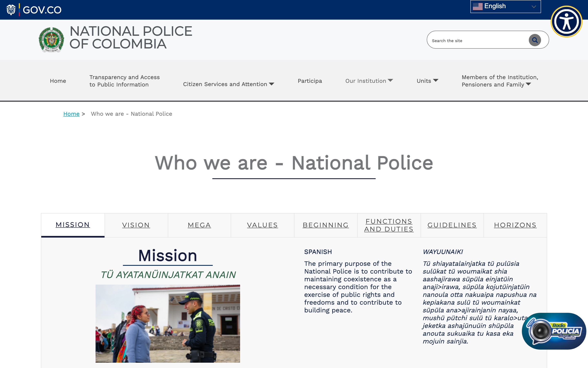The width and height of the screenshot is (588, 368).
Task: Click the SPANISH heading text
Action: [x=318, y=252]
